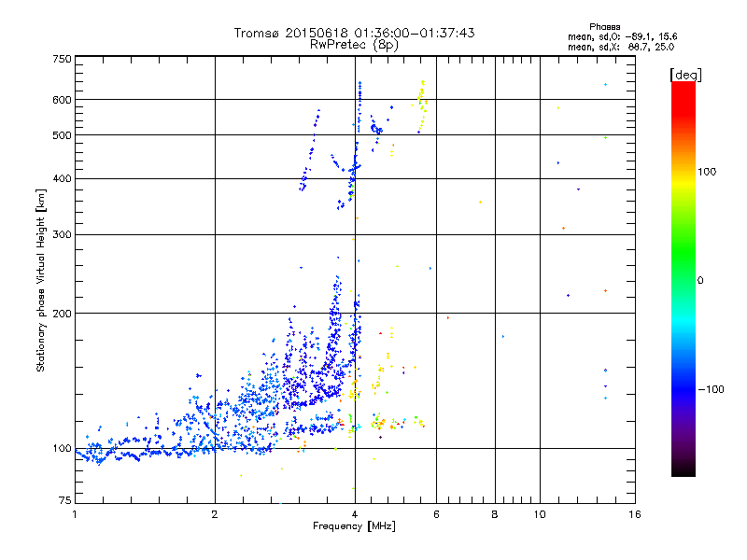Click the colorbar tick label '-100'

(712, 389)
